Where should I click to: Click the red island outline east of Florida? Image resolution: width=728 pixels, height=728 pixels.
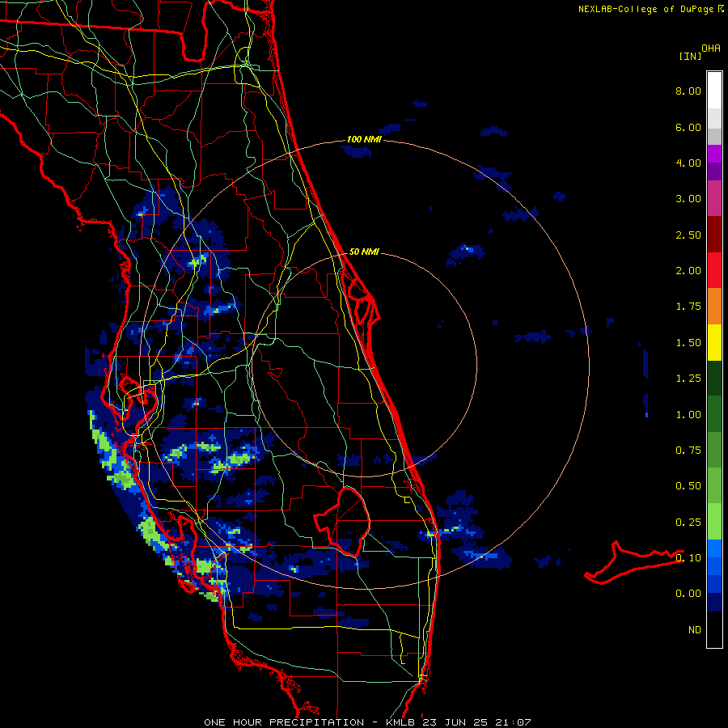pos(633,562)
